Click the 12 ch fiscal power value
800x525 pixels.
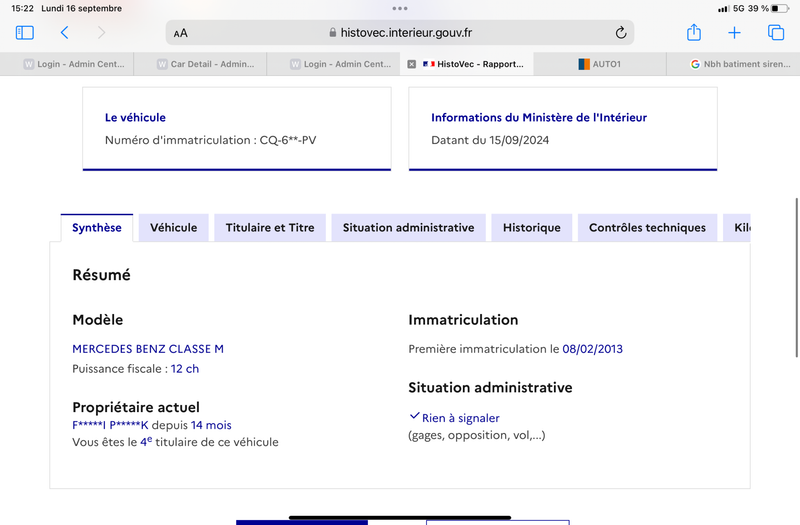(185, 369)
